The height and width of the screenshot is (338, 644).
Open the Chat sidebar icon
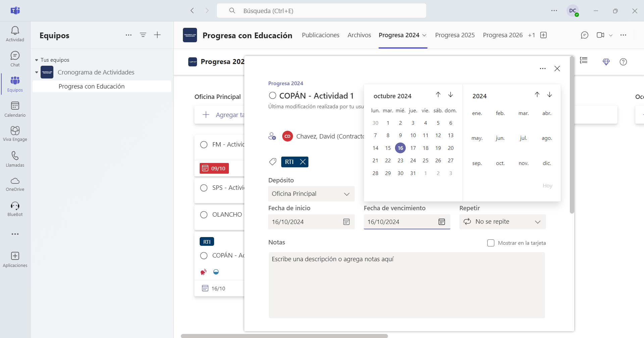click(15, 55)
